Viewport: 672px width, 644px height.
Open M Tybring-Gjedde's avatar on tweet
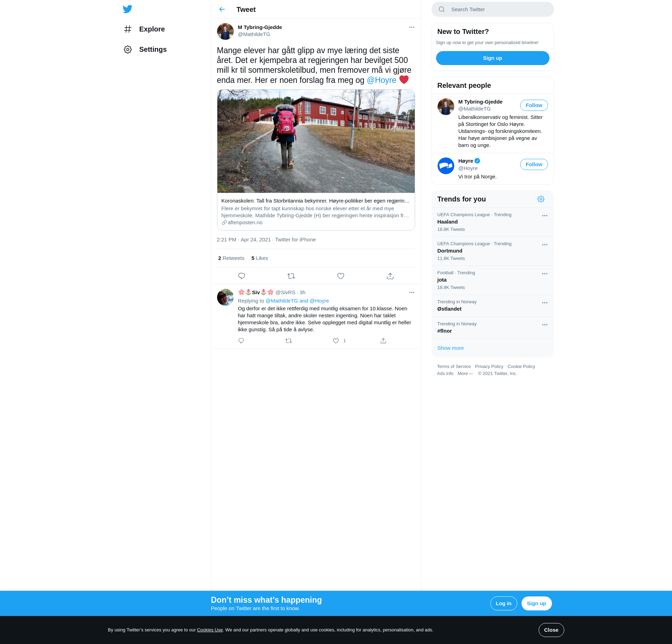225,31
